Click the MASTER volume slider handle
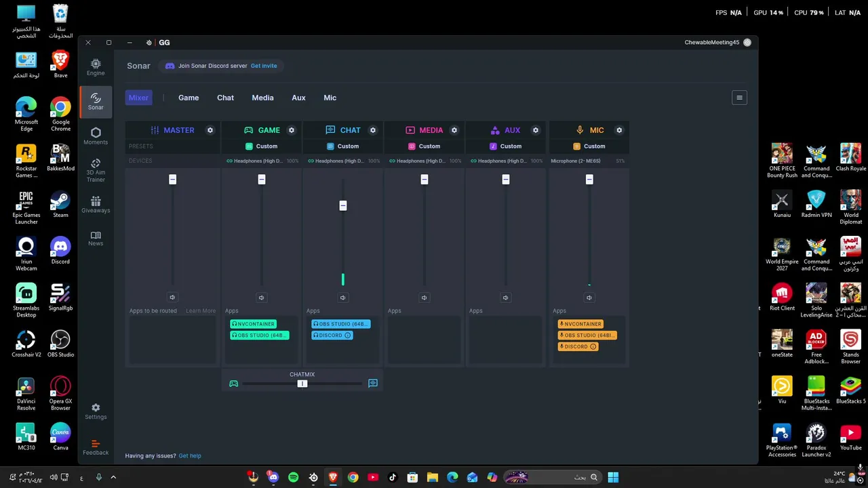Image resolution: width=868 pixels, height=488 pixels. 172,179
